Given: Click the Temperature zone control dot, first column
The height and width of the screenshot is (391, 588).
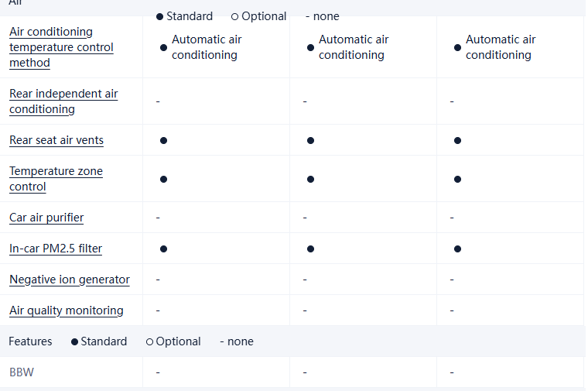Looking at the screenshot, I should (163, 180).
